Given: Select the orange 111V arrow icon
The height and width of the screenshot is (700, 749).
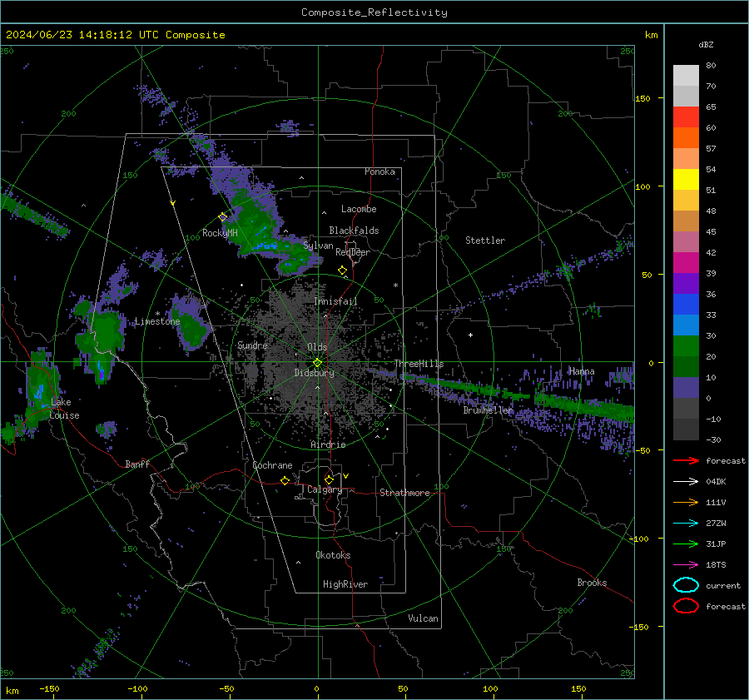Looking at the screenshot, I should coord(686,502).
